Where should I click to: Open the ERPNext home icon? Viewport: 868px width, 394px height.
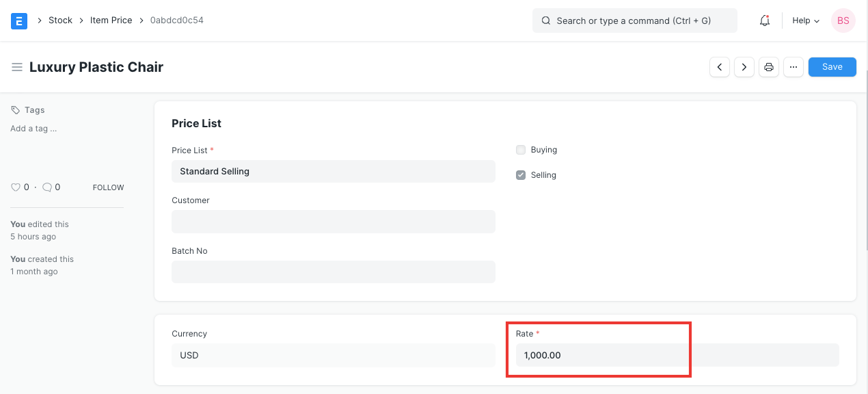[x=18, y=21]
